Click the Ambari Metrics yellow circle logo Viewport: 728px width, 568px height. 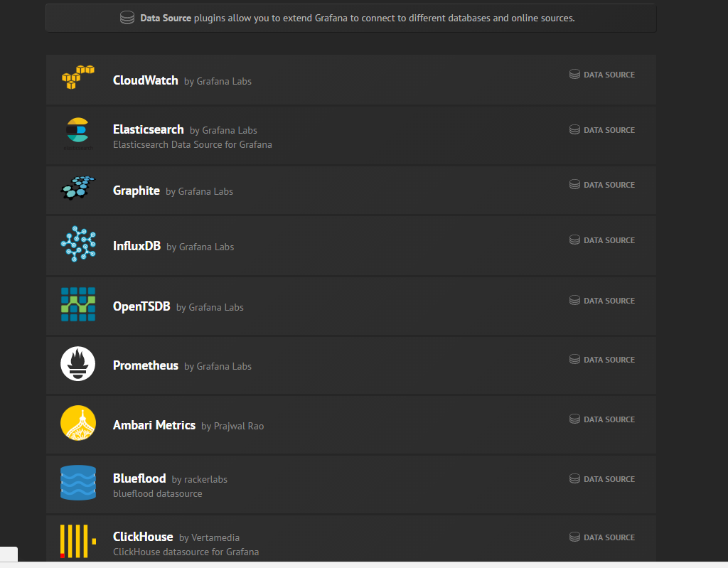(x=78, y=423)
